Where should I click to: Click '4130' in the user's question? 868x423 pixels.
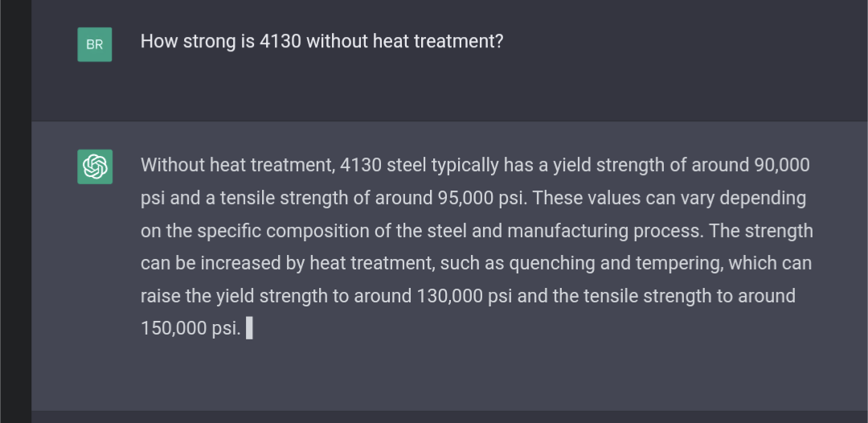pyautogui.click(x=280, y=42)
